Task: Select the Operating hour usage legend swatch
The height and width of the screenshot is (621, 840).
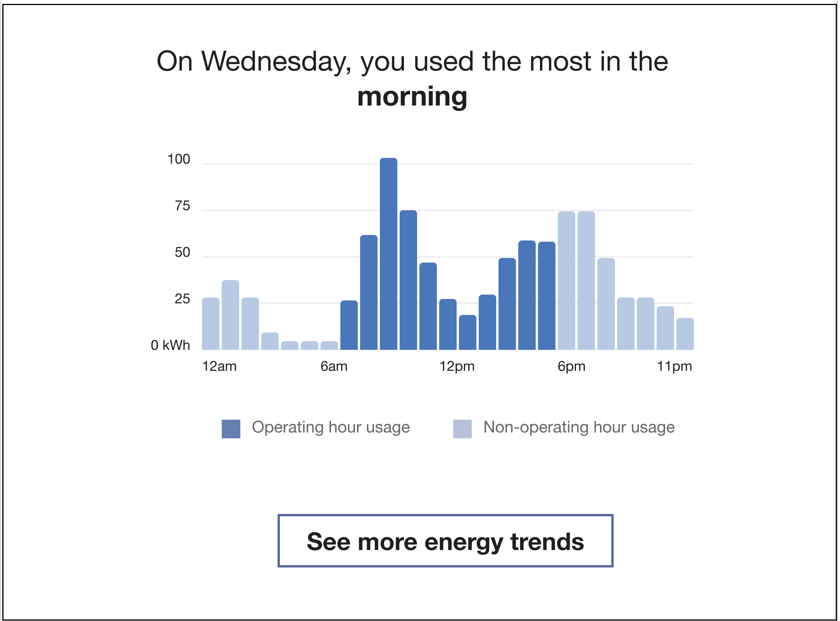Action: point(231,428)
